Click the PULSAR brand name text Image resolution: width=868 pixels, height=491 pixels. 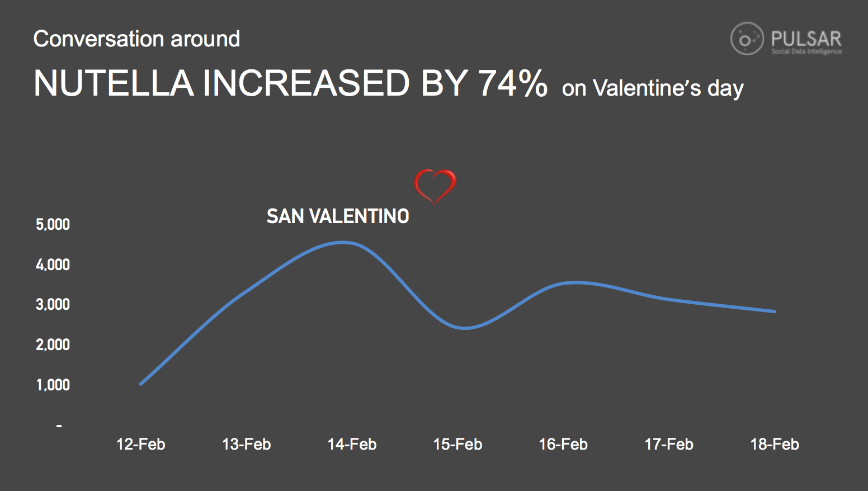click(806, 38)
